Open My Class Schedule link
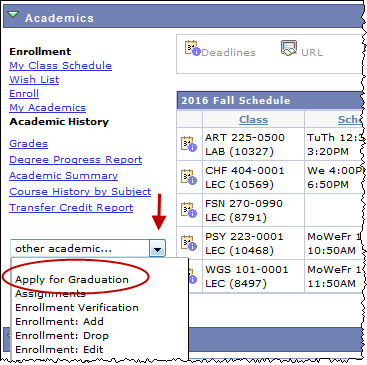The image size is (367, 365). click(61, 65)
